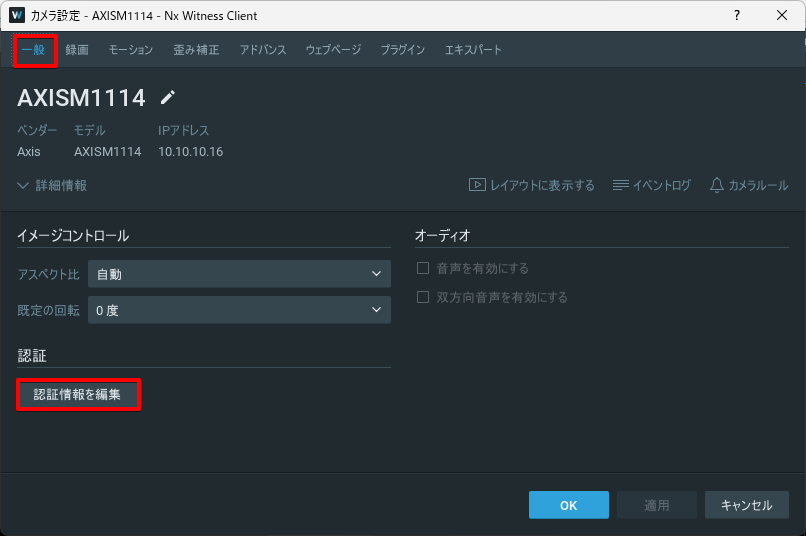Image resolution: width=806 pixels, height=536 pixels.
Task: Click the pencil icon to rename AXISM1114
Action: click(x=168, y=98)
